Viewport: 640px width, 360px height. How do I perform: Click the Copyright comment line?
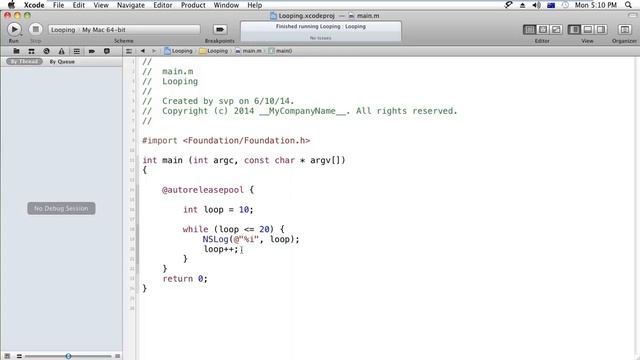coord(300,111)
